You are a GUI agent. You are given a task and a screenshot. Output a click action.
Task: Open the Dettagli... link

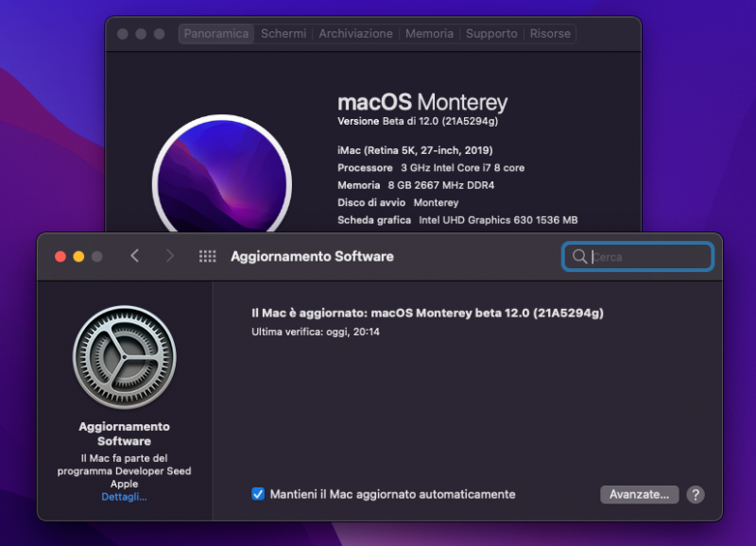(124, 497)
